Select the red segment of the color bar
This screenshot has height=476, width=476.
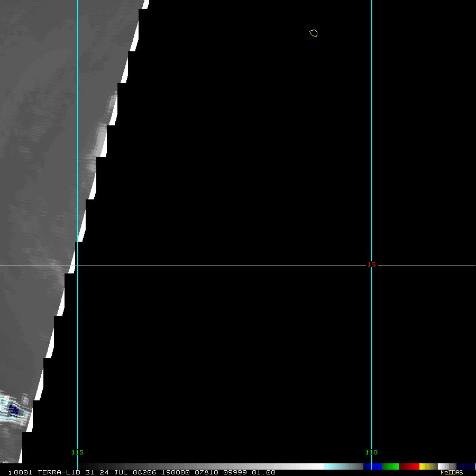(x=409, y=466)
